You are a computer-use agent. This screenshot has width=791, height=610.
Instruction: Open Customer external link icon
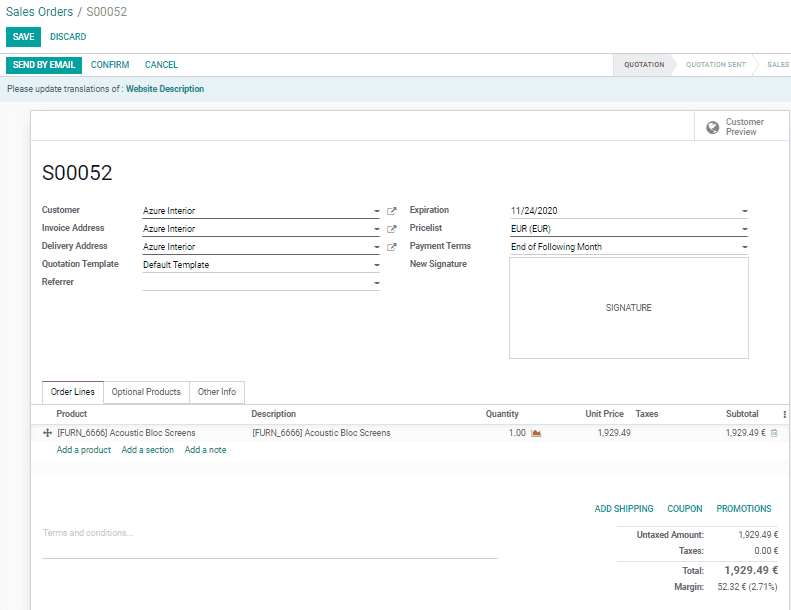click(391, 211)
